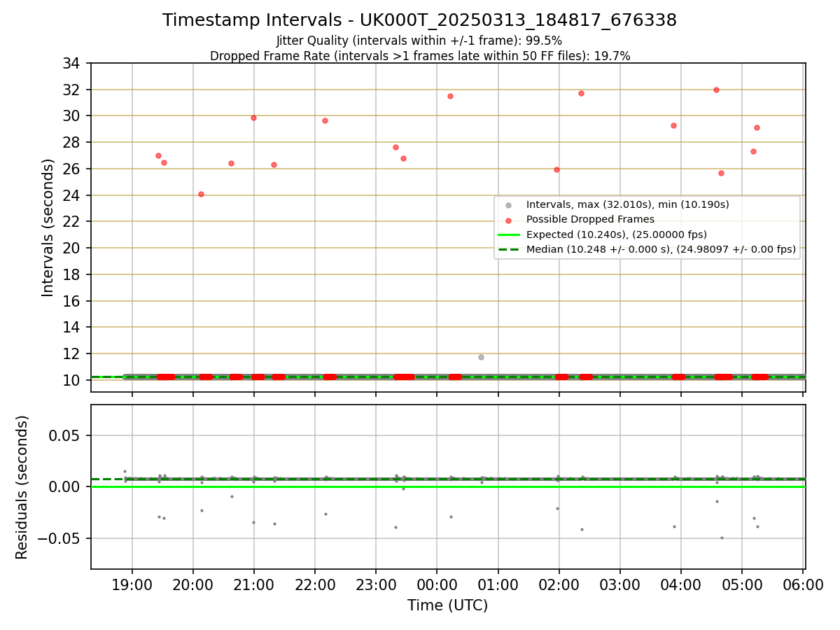840x630 pixels.
Task: Click the 'Residuals (seconds)' y-axis label
Action: tap(22, 487)
